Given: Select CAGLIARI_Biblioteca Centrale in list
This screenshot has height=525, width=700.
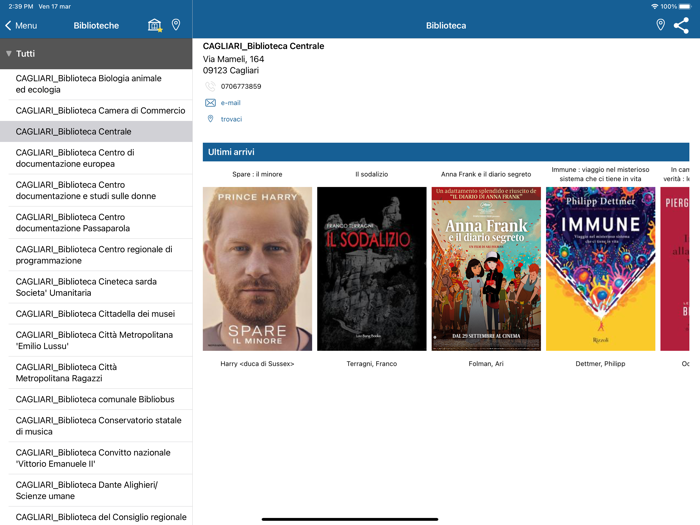Looking at the screenshot, I should click(96, 131).
